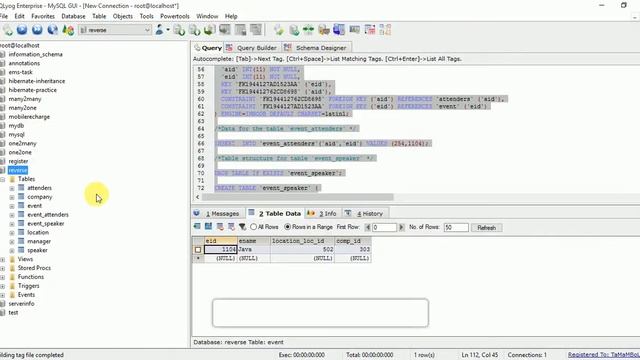
Task: Click the last grey table toolbar icon before separator
Action: point(256,29)
